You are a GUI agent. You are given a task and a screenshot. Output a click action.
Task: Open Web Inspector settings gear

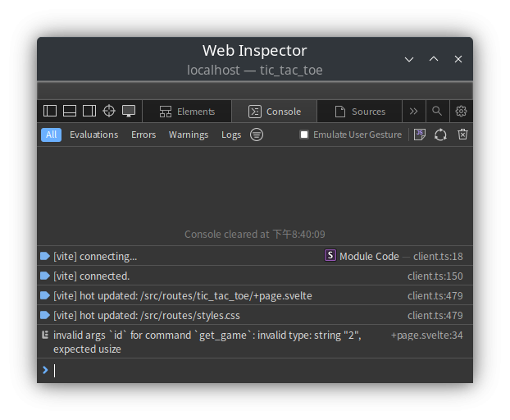tap(461, 112)
